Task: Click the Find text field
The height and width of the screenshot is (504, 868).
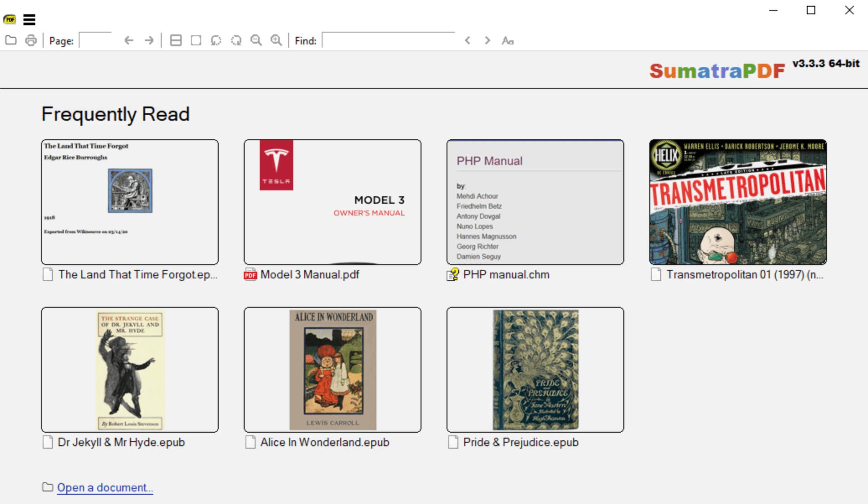Action: pos(388,40)
